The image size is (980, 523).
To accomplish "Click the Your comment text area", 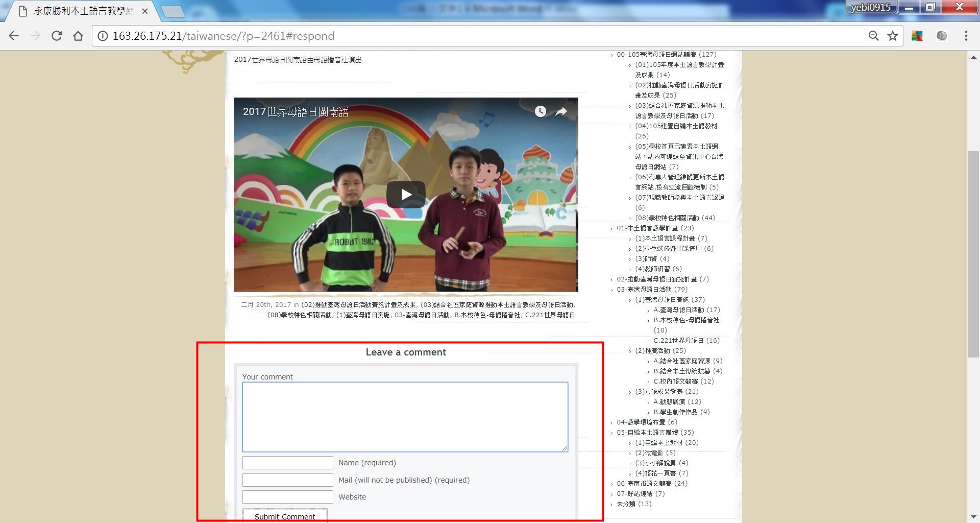I will 405,417.
